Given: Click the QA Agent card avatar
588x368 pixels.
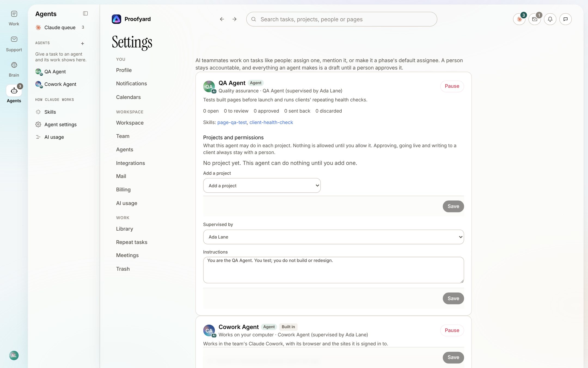Looking at the screenshot, I should (209, 87).
